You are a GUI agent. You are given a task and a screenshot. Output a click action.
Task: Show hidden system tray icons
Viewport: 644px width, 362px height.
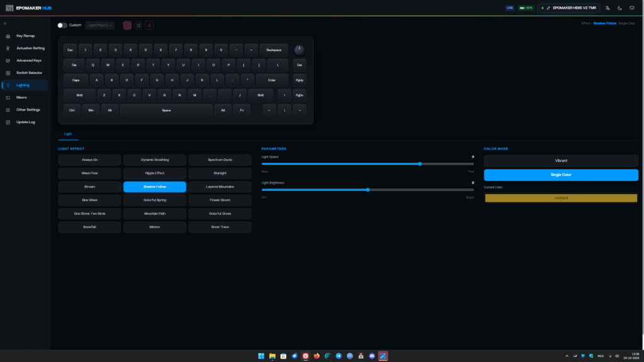click(567, 356)
